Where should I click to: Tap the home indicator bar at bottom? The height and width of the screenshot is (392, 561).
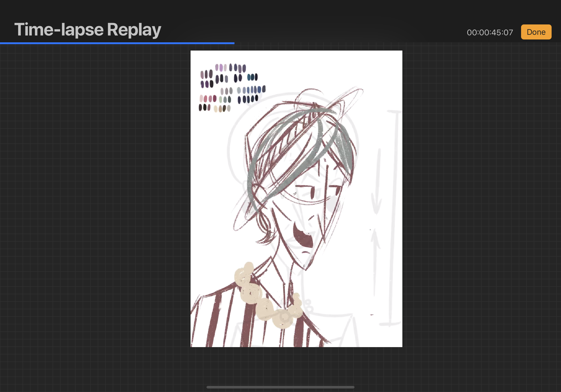tap(280, 387)
